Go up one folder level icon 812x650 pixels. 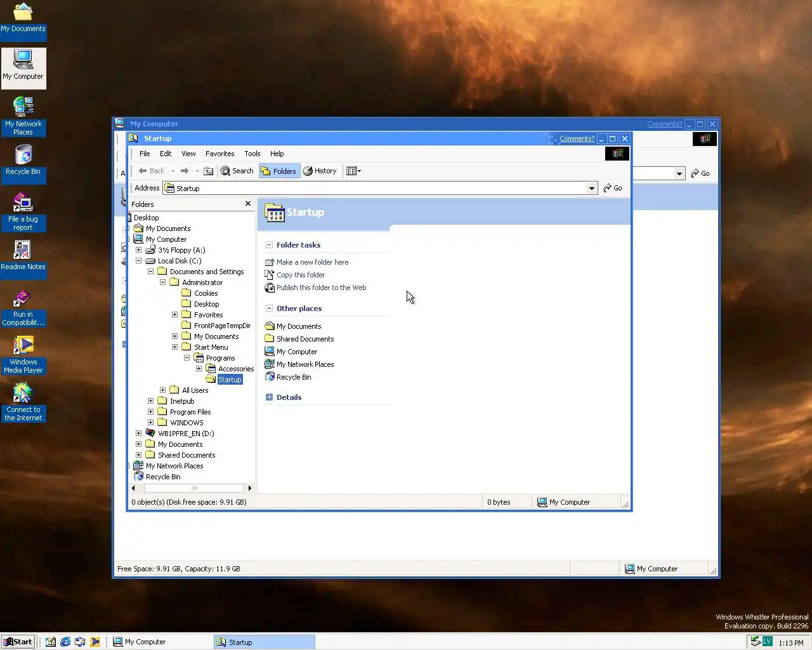point(208,171)
